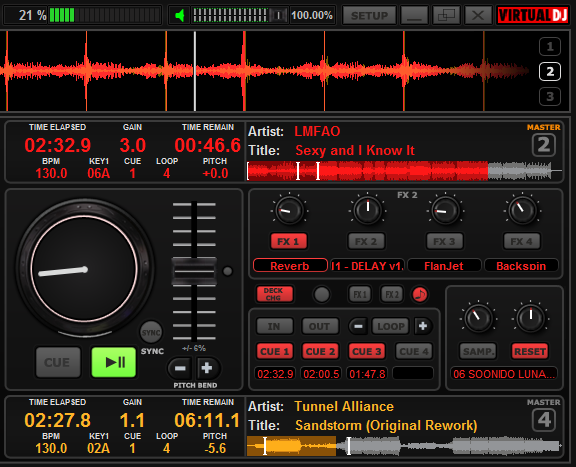Jump to CUE 3 hot cue
Viewport: 576px width, 467px height.
(367, 351)
